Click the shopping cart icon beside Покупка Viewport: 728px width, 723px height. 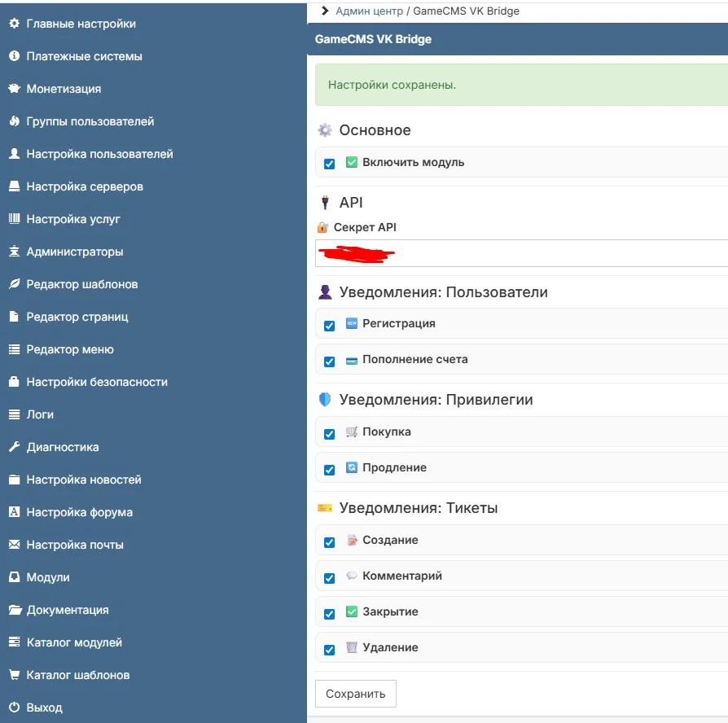pyautogui.click(x=352, y=432)
